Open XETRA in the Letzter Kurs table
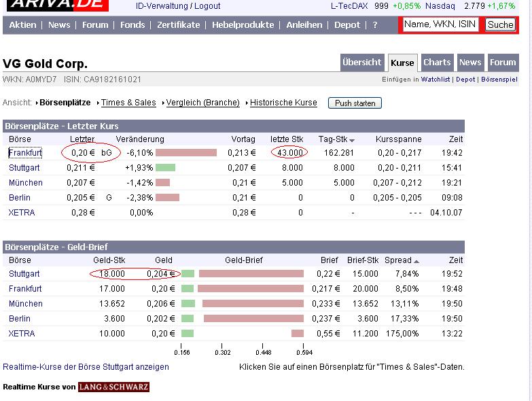532x401 pixels. [22, 212]
